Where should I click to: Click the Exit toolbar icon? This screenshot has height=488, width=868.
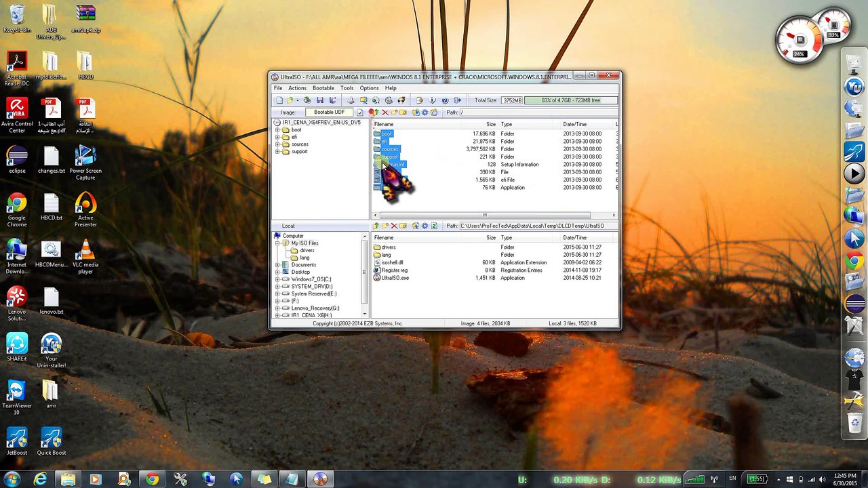[457, 100]
